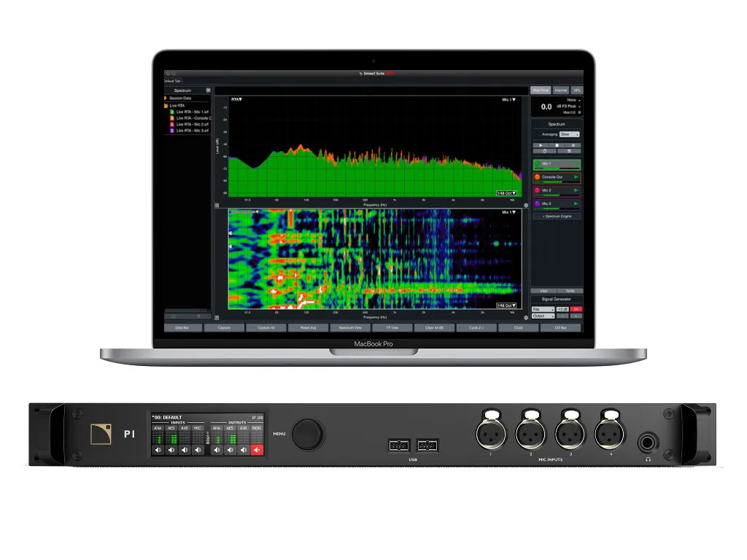The width and height of the screenshot is (747, 560).
Task: Click the pause button in the Spectrum panel
Action: (x=573, y=145)
